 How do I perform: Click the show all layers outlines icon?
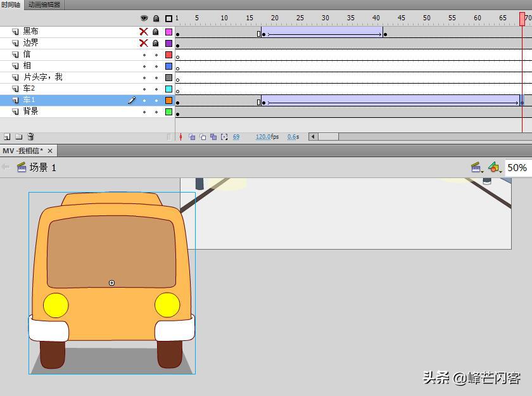(168, 18)
